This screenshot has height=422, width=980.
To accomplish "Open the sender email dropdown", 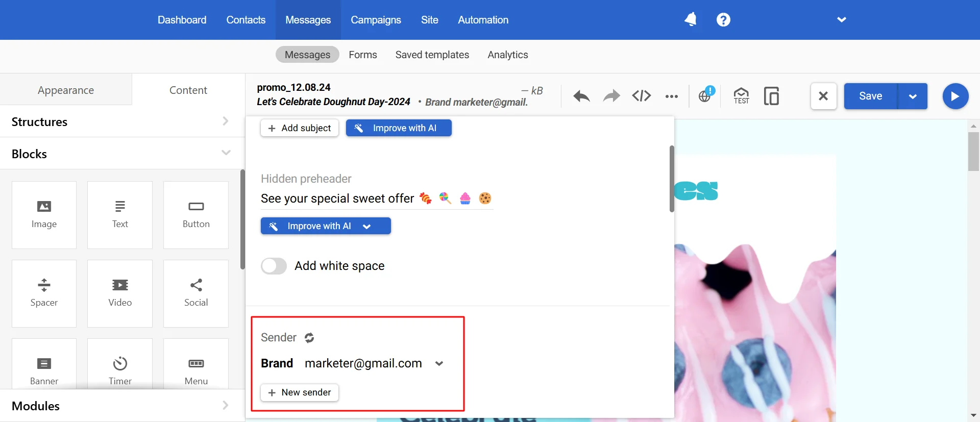I will [439, 363].
